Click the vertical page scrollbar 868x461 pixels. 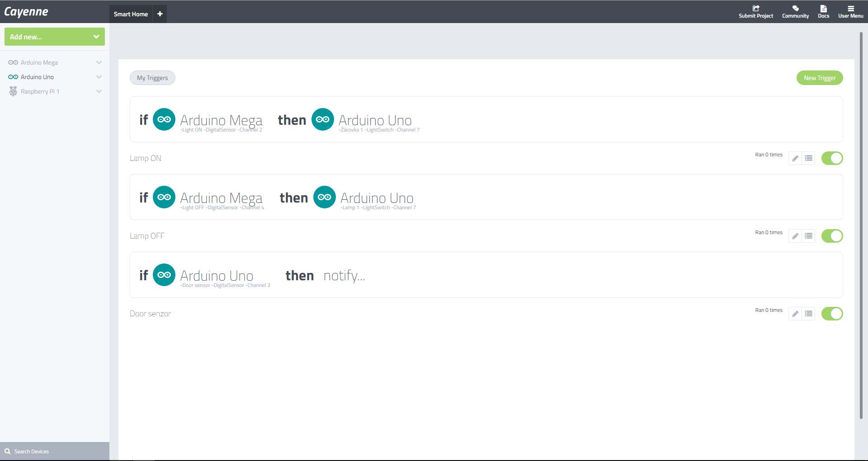861,226
